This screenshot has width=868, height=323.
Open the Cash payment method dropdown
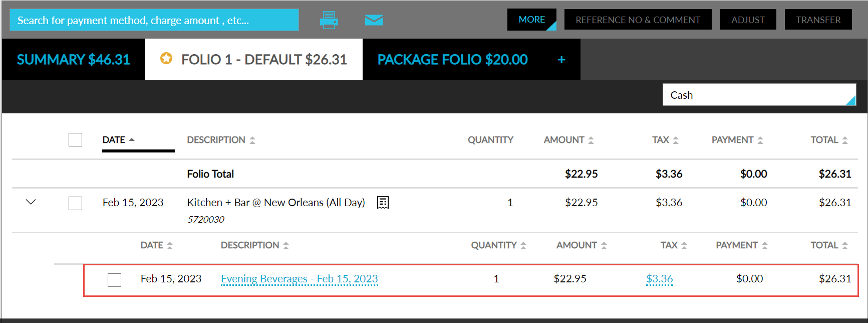tap(759, 95)
